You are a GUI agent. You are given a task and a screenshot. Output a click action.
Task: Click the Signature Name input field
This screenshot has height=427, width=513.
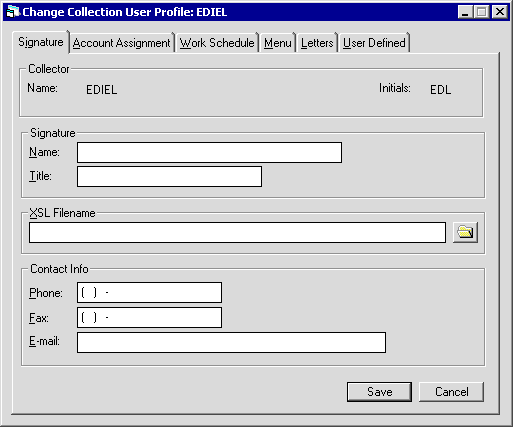(x=209, y=153)
